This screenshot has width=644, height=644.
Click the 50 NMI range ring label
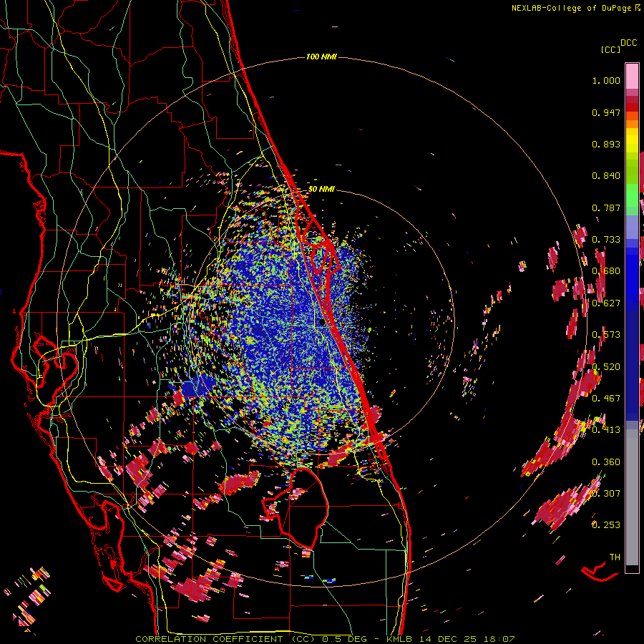(321, 189)
